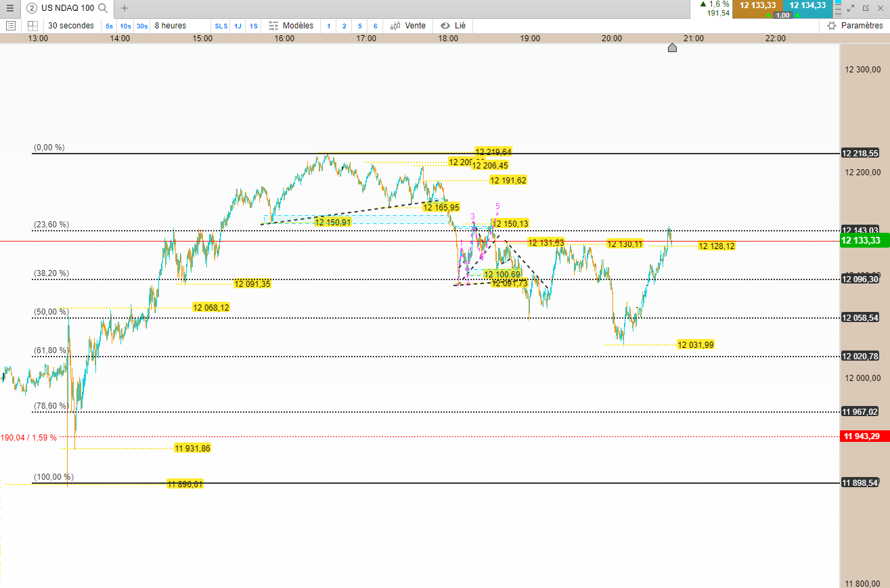The image size is (890, 588).
Task: Select the 1S period shortcut
Action: click(253, 26)
